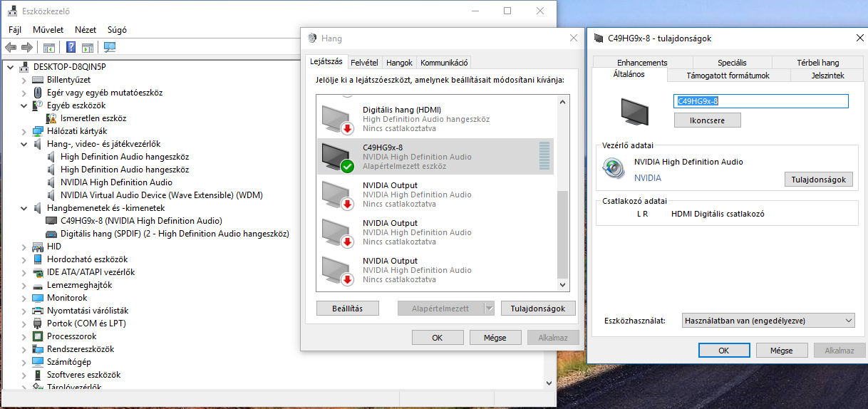The width and height of the screenshot is (868, 409).
Task: Toggle the action pane toolbar icon
Action: (88, 48)
